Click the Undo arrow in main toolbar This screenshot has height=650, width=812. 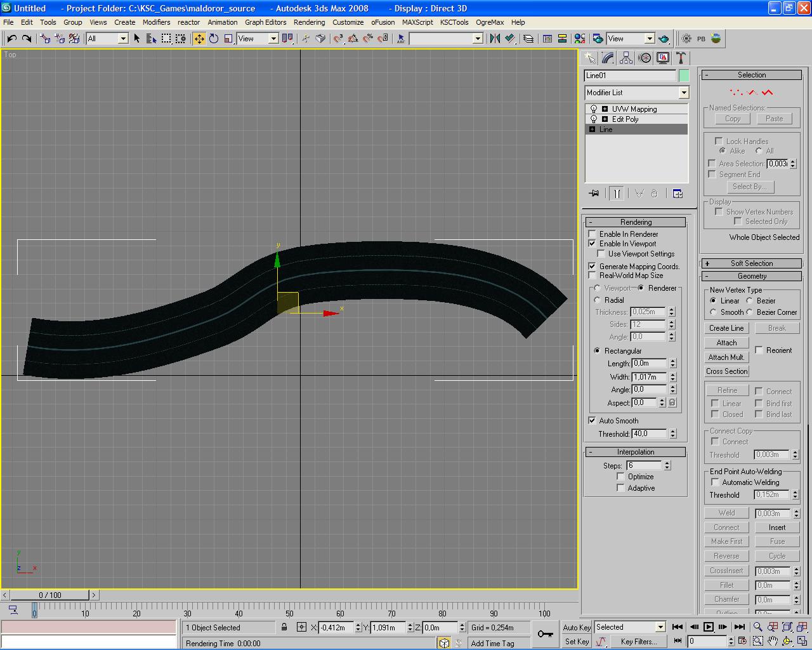pos(11,39)
